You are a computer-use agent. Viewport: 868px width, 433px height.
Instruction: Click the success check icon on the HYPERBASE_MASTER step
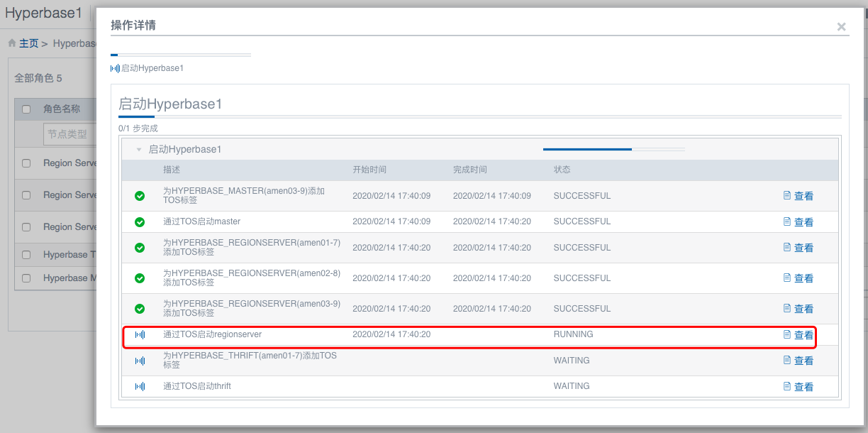139,195
